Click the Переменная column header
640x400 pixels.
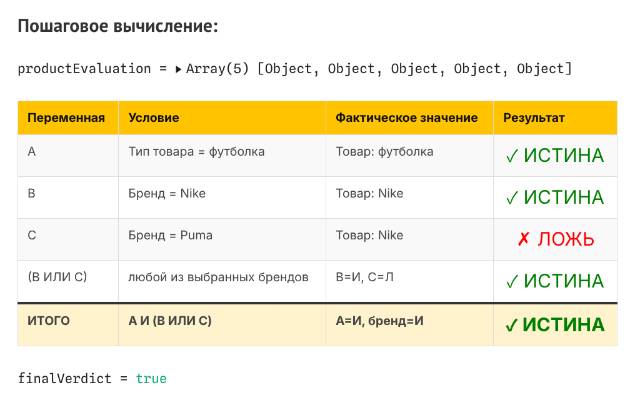pos(66,118)
